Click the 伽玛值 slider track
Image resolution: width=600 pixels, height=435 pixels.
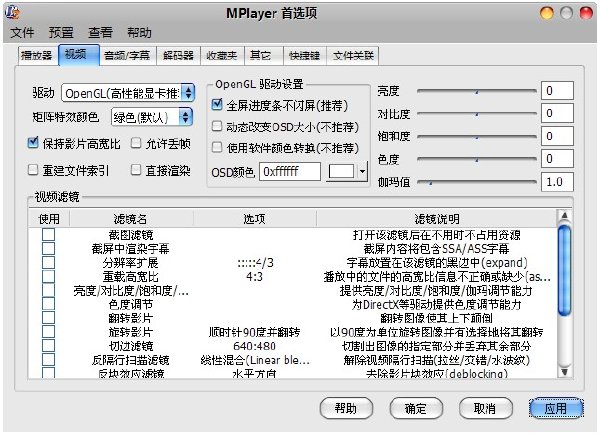click(x=476, y=182)
